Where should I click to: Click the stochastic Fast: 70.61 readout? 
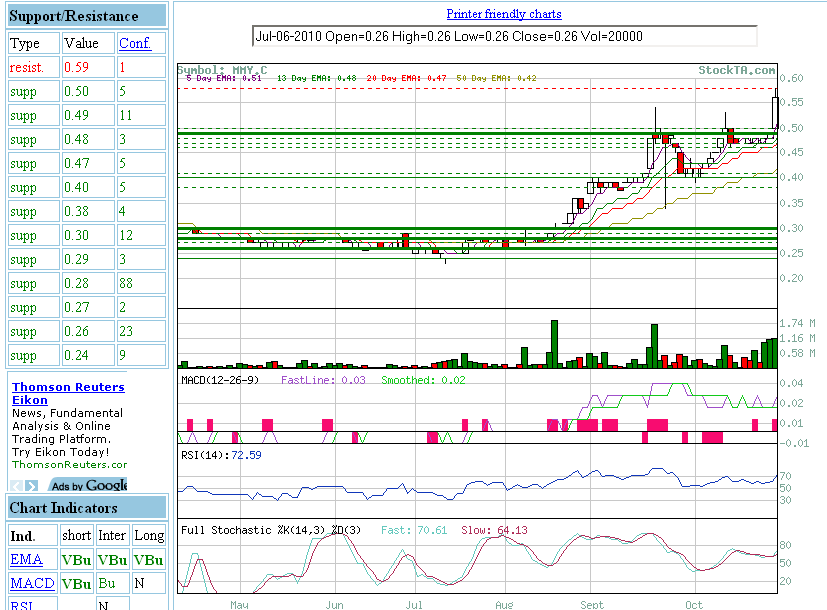click(414, 530)
